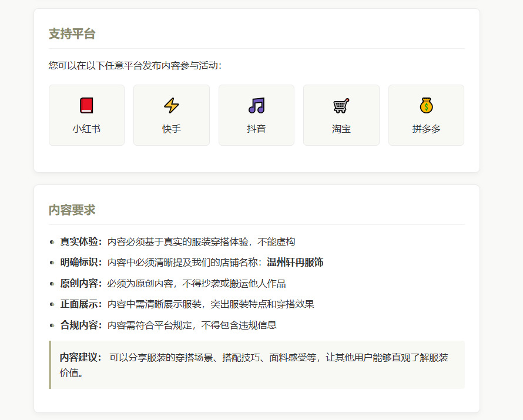Click the money bag icon for 拼多多

point(426,105)
